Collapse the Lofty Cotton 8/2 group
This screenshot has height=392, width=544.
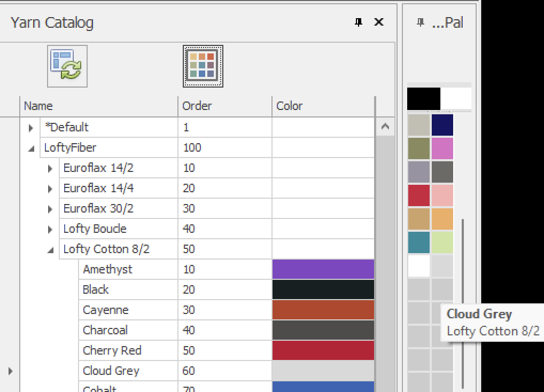pyautogui.click(x=50, y=249)
